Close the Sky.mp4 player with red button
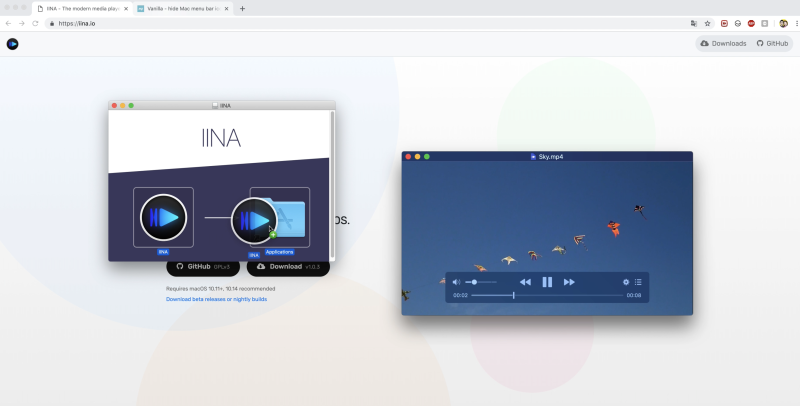 click(408, 157)
